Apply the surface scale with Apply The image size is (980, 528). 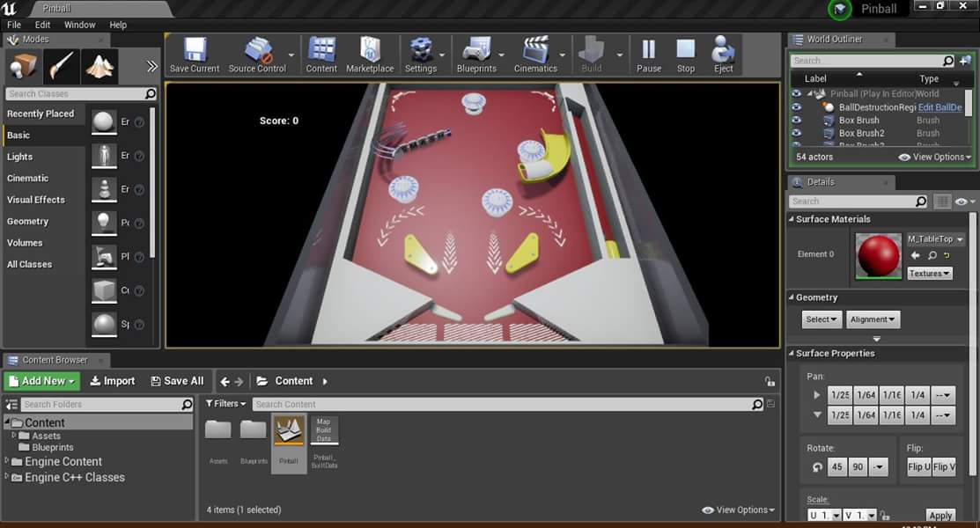pyautogui.click(x=940, y=516)
